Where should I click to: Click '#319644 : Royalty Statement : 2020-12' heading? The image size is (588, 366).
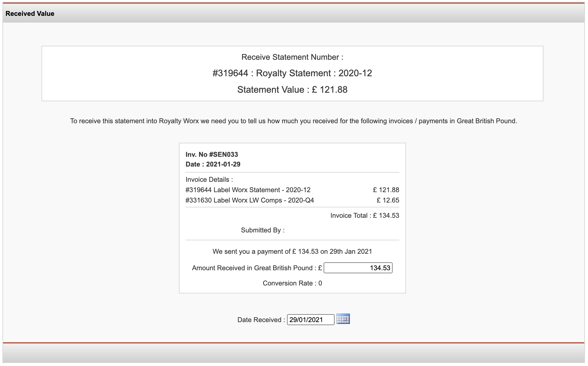click(x=292, y=73)
